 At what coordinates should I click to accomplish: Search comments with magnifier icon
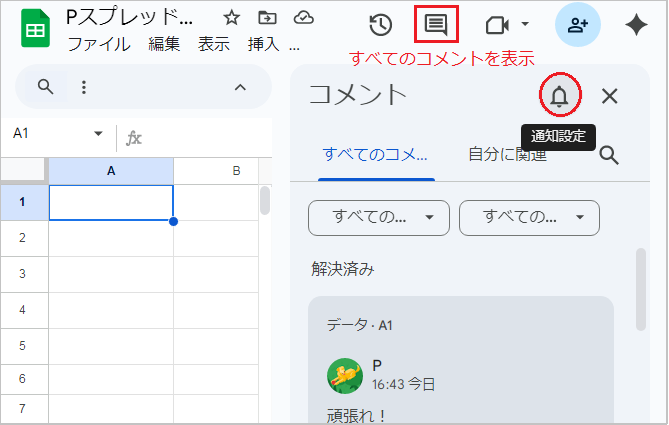(x=608, y=154)
